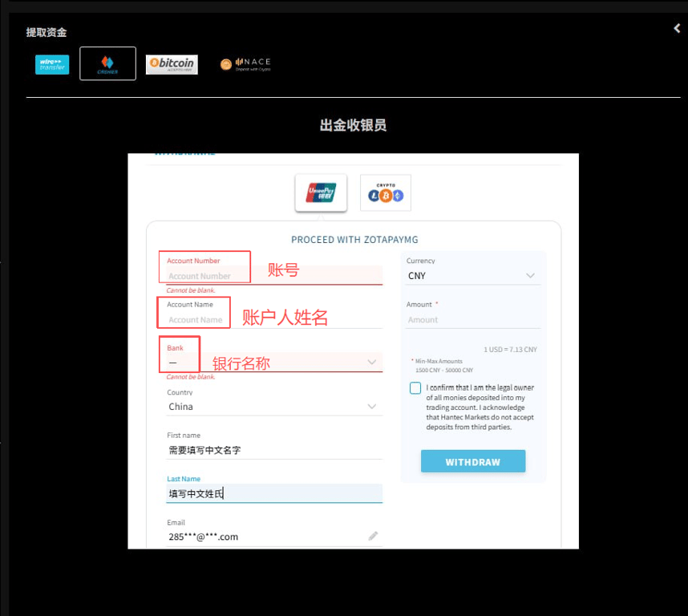Focus the Account Number input field
This screenshot has height=616, width=688.
pyautogui.click(x=274, y=276)
